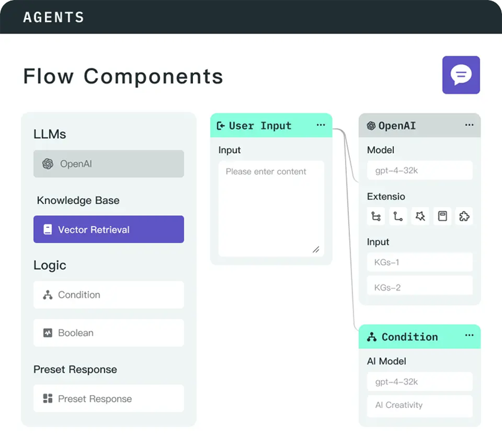Select the Vector Retrieval component
The image size is (502, 448).
[x=109, y=230]
